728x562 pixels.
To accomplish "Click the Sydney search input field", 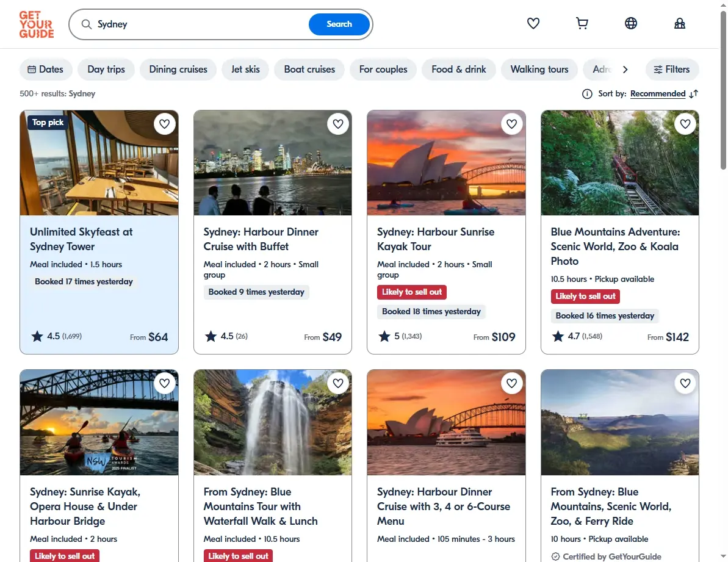I will [x=200, y=24].
